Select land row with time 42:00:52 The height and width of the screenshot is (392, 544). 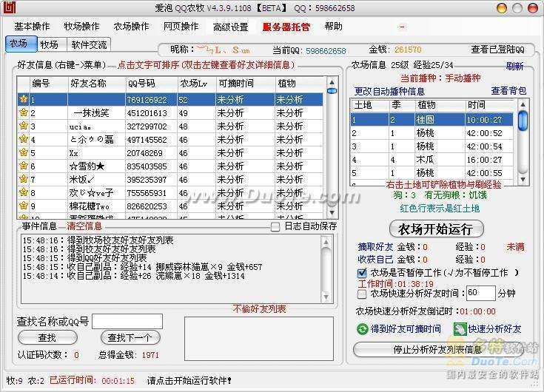[431, 133]
